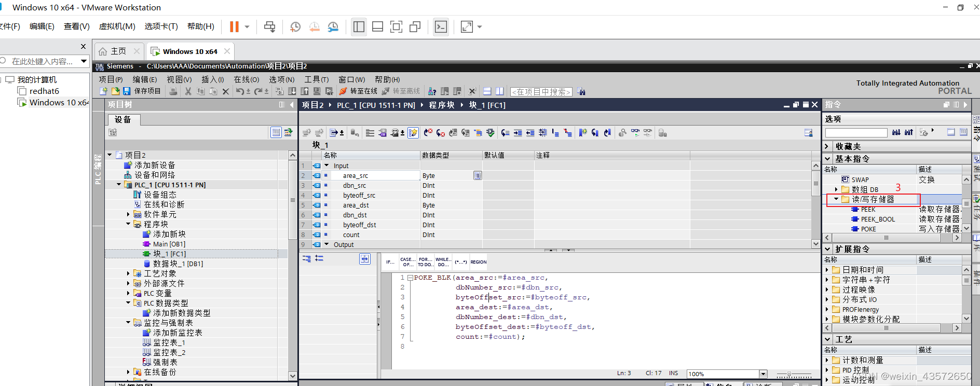Insert WHILE DO loop snippet
Screen dimensions: 980x386
(443, 262)
